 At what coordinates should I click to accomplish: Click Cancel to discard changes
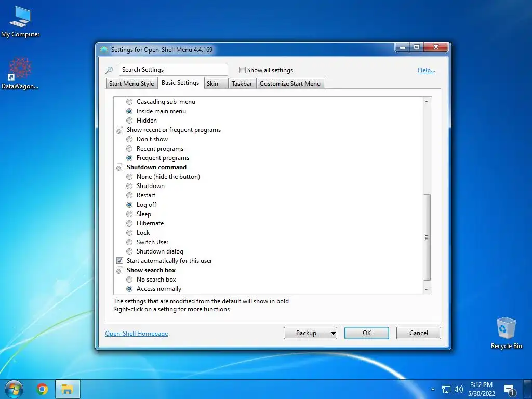419,333
